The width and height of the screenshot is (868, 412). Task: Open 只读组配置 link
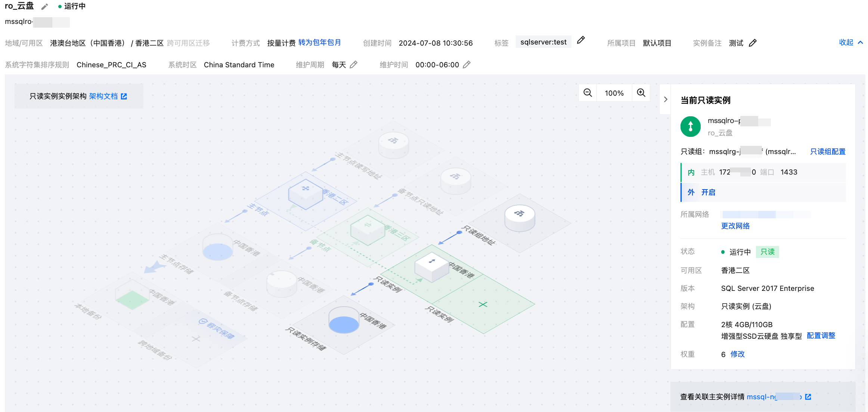828,151
